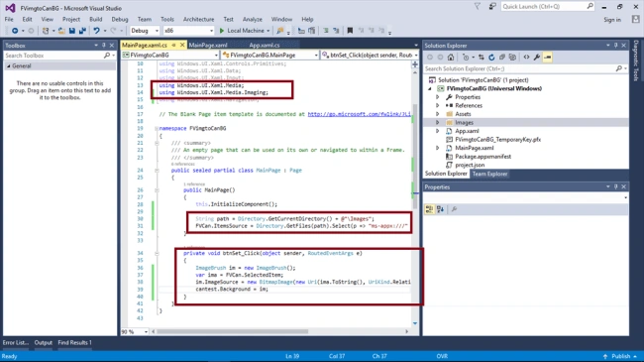
Task: Collapse the General group in Toolbox
Action: click(x=8, y=65)
